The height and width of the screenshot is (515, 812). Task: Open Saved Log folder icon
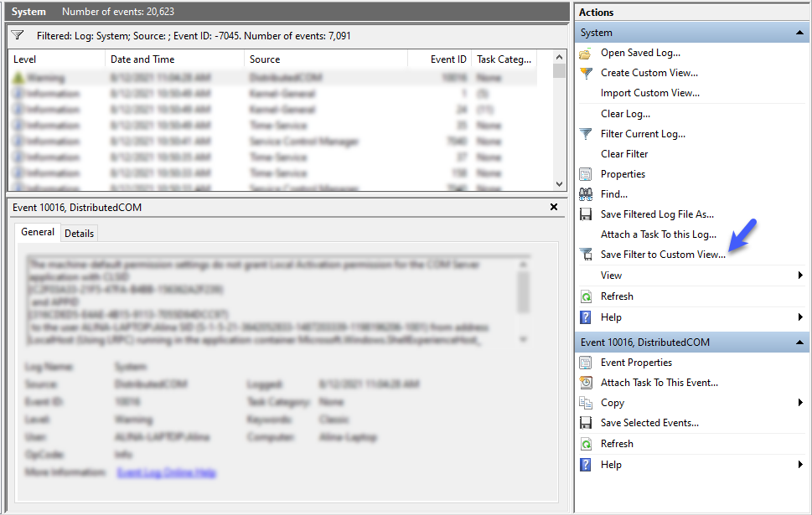click(x=585, y=54)
